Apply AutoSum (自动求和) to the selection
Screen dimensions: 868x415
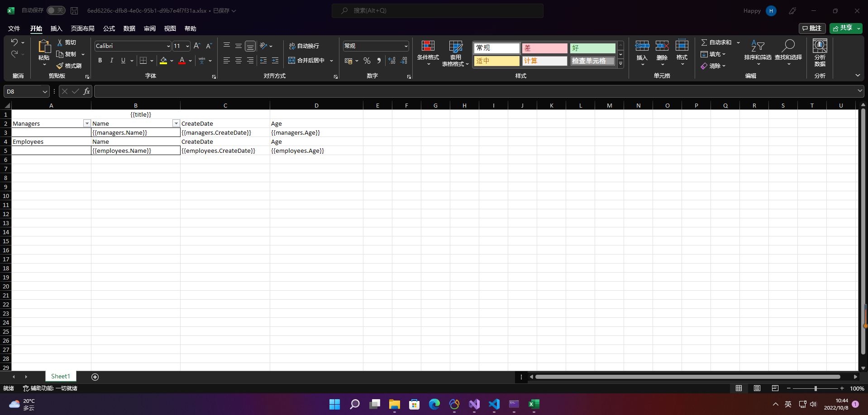718,42
